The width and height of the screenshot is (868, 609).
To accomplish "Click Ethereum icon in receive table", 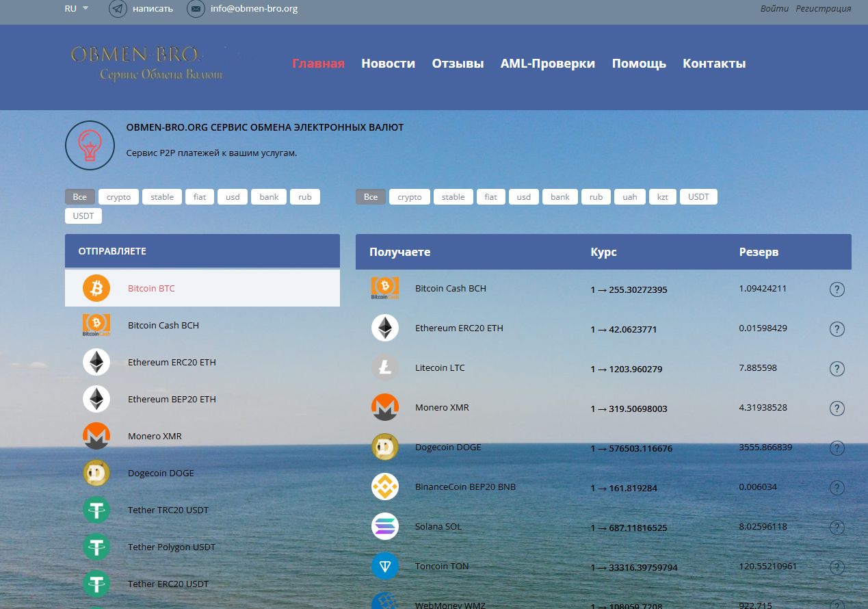I will (x=385, y=328).
